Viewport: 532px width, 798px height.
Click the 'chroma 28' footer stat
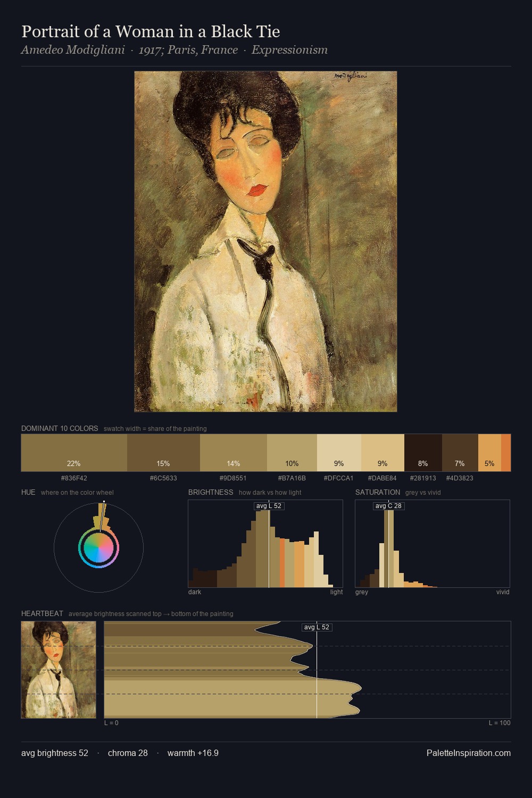(128, 753)
